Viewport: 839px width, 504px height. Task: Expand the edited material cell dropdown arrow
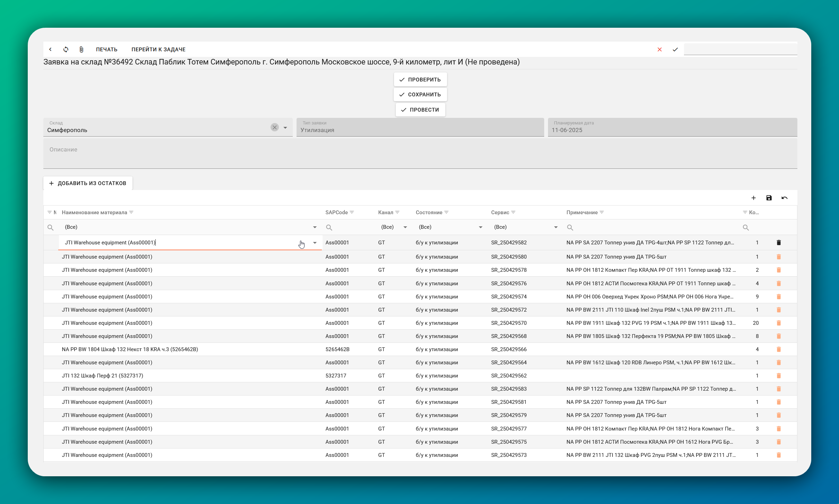(x=315, y=243)
